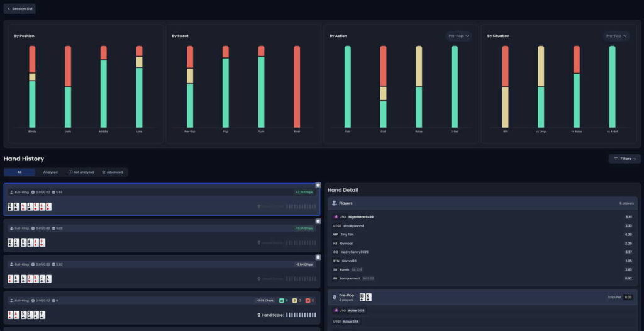This screenshot has width=644, height=331.
Task: Go back to Session List
Action: 19,9
